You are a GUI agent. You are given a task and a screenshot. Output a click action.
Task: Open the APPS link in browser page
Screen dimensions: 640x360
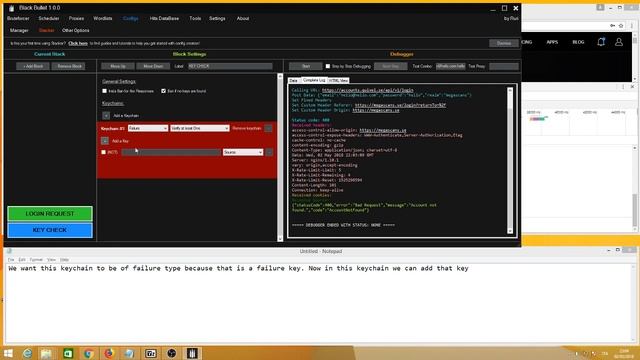click(552, 42)
